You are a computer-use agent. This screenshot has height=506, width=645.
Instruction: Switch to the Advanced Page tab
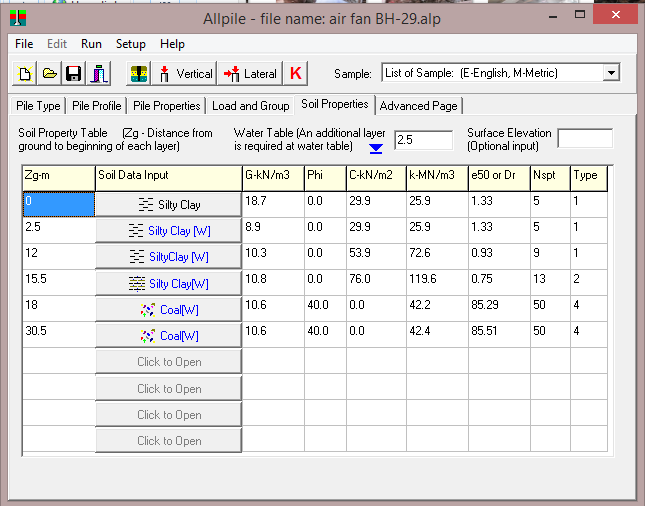[x=418, y=106]
